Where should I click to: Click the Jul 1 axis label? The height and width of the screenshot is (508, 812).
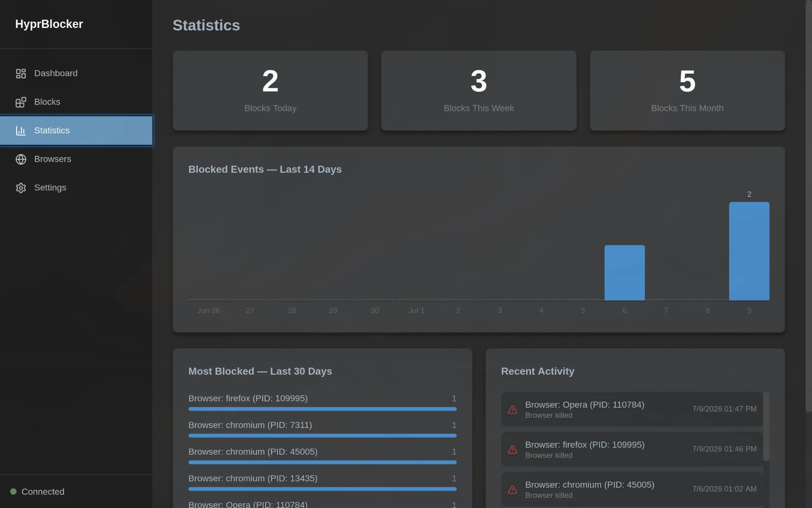click(417, 310)
